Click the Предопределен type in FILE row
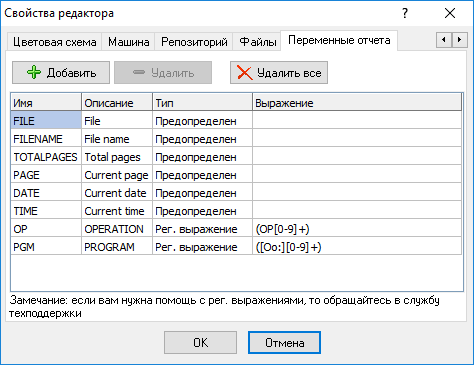474x365 pixels. pos(203,120)
